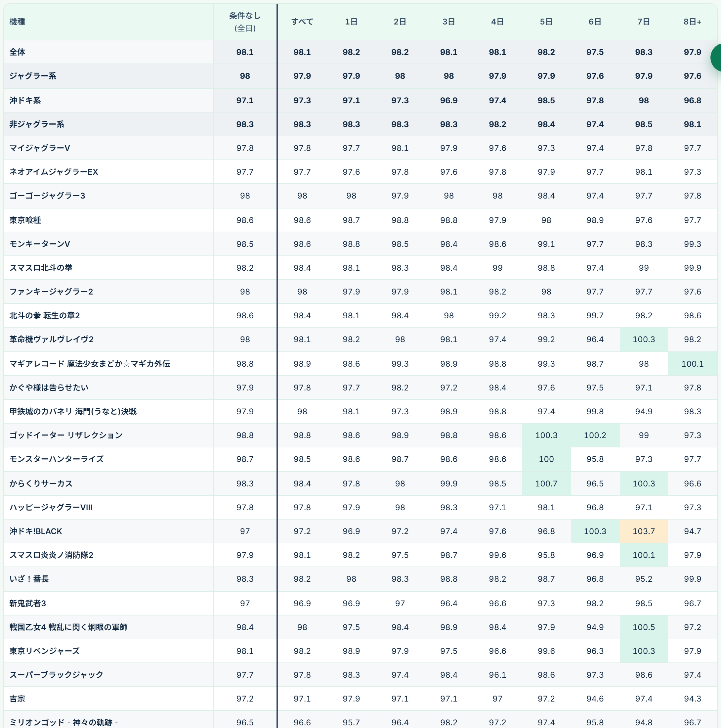Image resolution: width=721 pixels, height=728 pixels.
Task: Click the 2日 column header
Action: [x=400, y=22]
